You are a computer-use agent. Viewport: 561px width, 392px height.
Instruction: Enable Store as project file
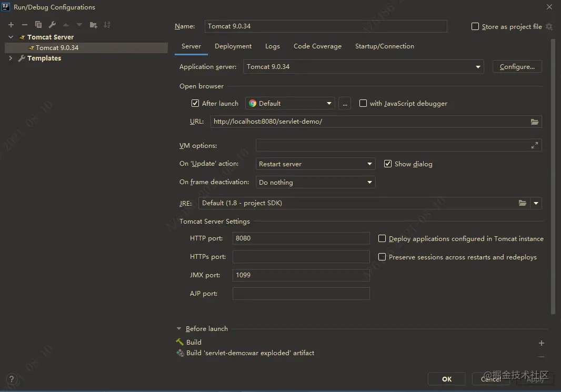coord(475,26)
